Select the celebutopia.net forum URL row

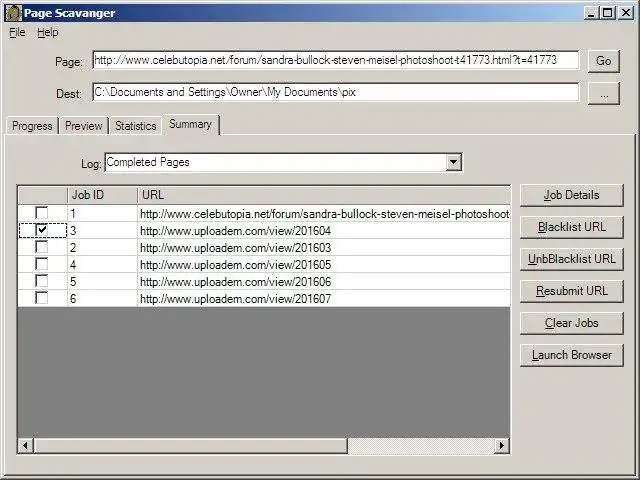(x=264, y=213)
